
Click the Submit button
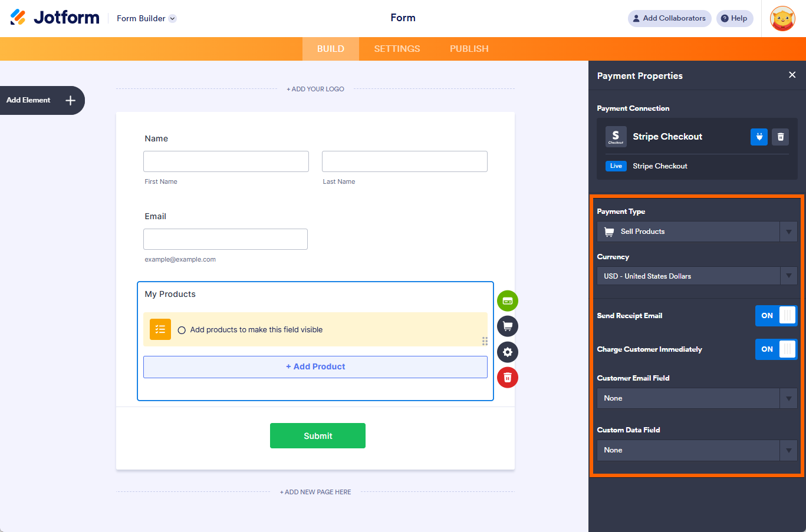(317, 435)
